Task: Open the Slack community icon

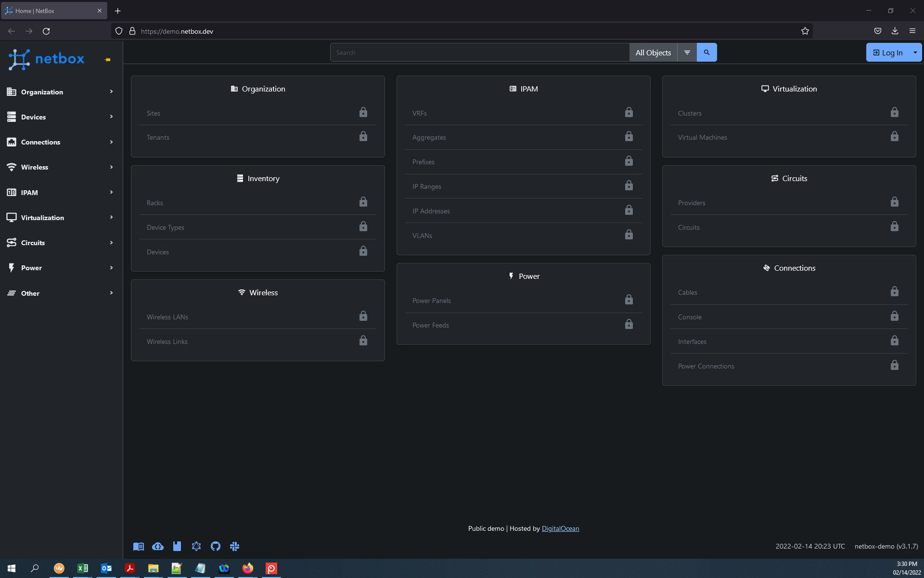Action: pyautogui.click(x=235, y=546)
